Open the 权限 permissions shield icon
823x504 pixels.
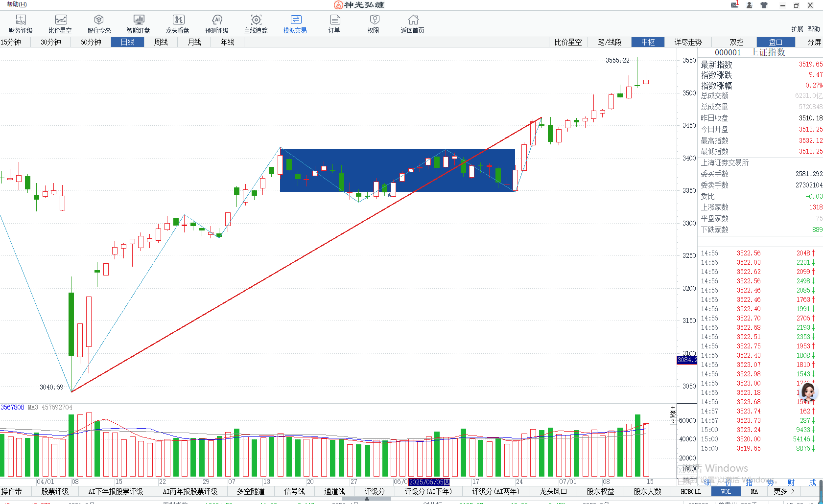pyautogui.click(x=374, y=24)
